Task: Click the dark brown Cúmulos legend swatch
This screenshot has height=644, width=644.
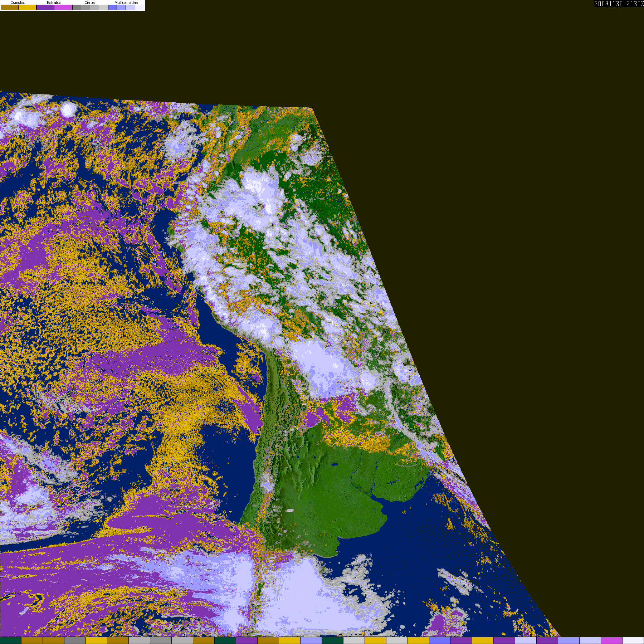Action: [10, 7]
